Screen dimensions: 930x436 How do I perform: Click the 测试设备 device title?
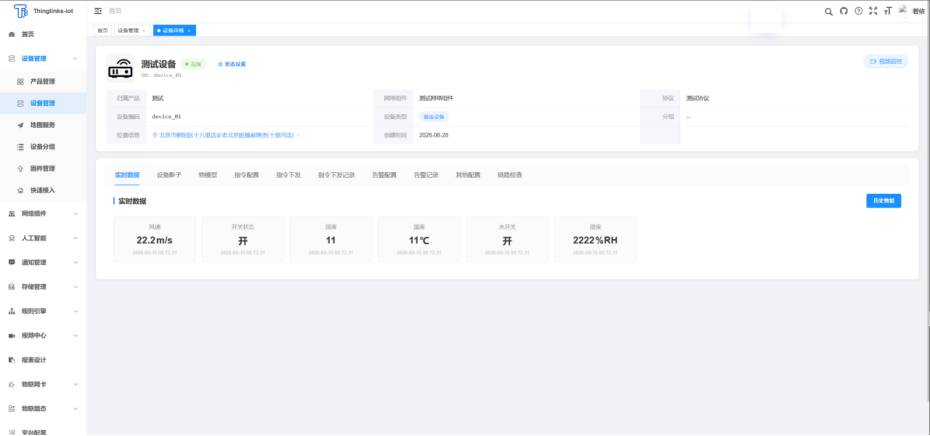pos(158,64)
